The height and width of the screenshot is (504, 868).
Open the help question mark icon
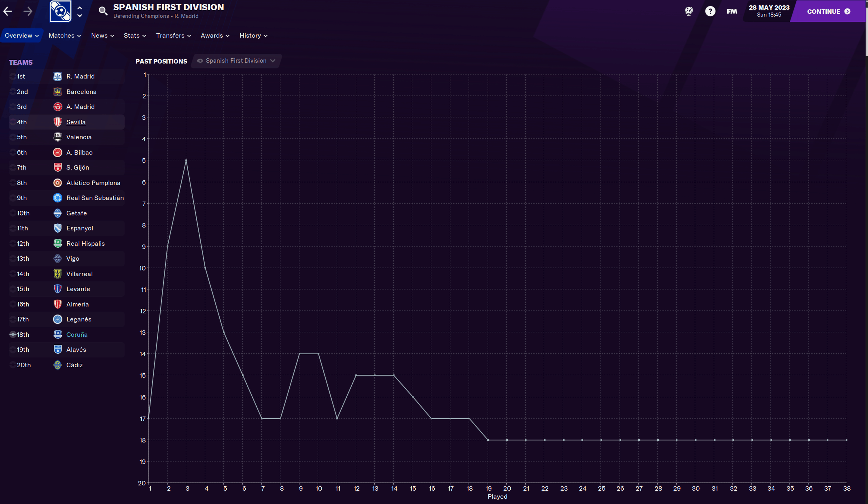tap(710, 11)
